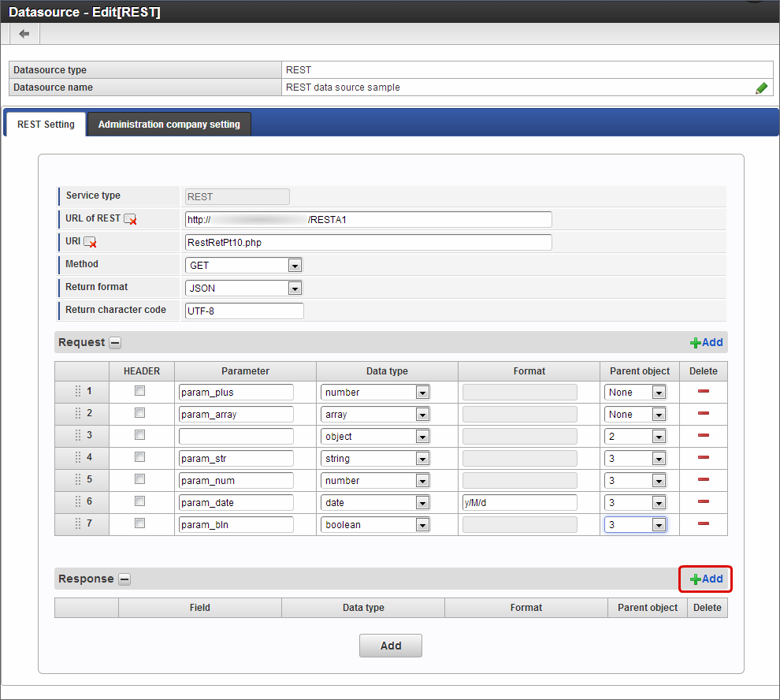Open parent object dropdown for param_bln
Viewport: 780px width, 700px height.
(635, 525)
